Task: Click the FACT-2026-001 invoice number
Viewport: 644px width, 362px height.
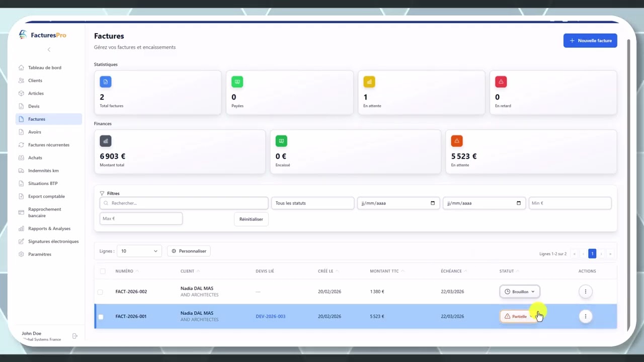Action: (131, 316)
